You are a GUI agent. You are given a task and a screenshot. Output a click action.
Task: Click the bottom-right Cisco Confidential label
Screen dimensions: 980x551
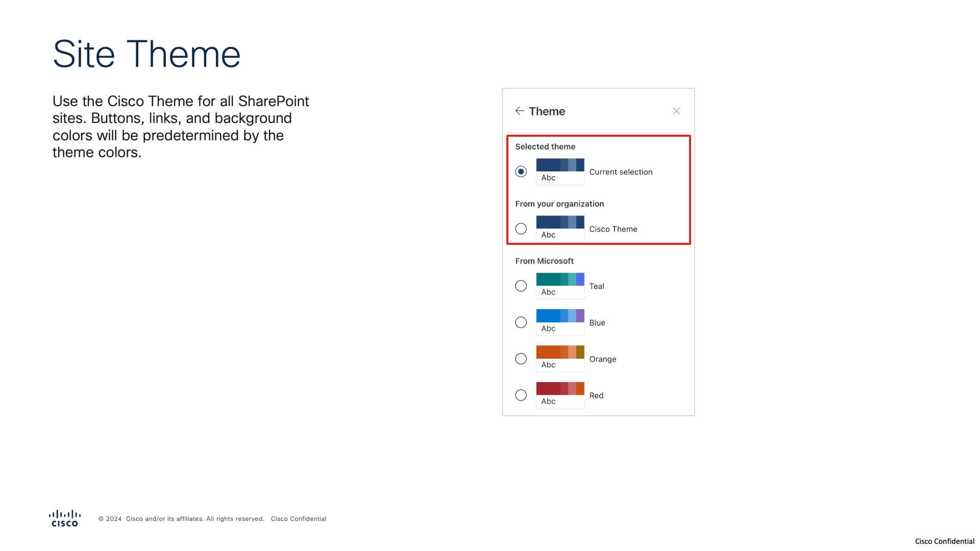tap(945, 541)
